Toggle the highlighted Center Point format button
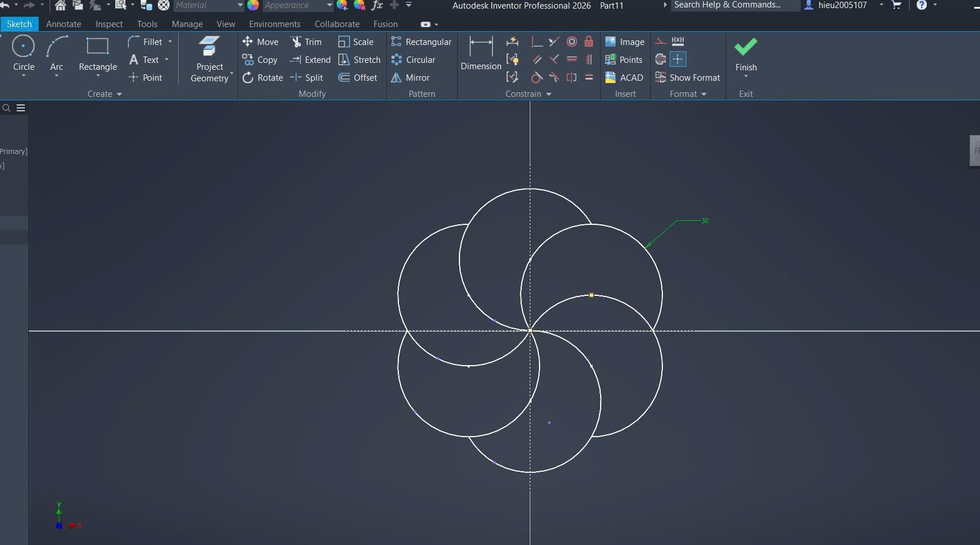This screenshot has height=545, width=980. tap(678, 59)
